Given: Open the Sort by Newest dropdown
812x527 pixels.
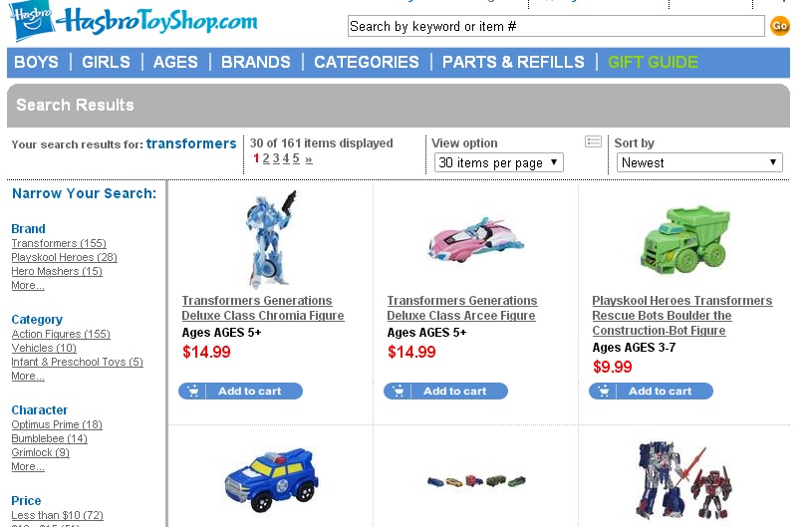Looking at the screenshot, I should tap(699, 162).
